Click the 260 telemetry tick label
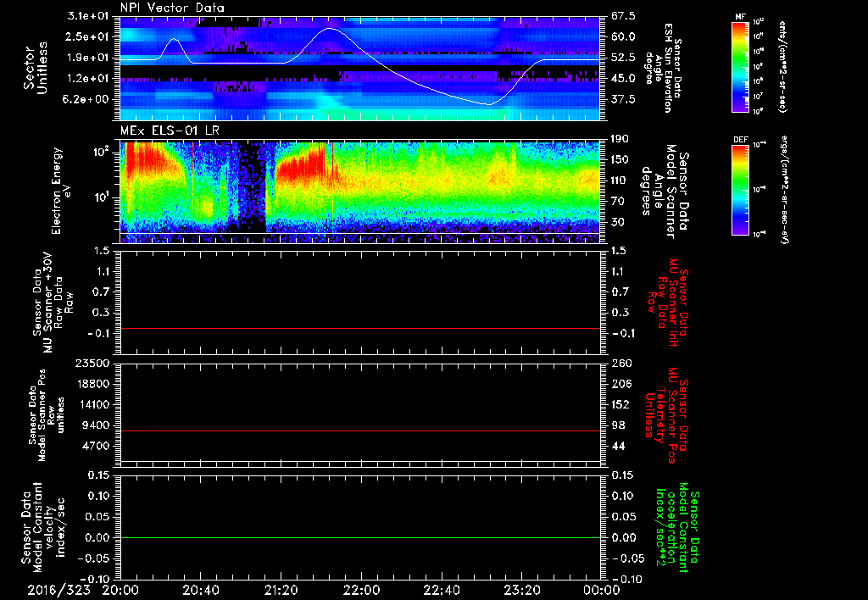The image size is (868, 600). pyautogui.click(x=620, y=364)
